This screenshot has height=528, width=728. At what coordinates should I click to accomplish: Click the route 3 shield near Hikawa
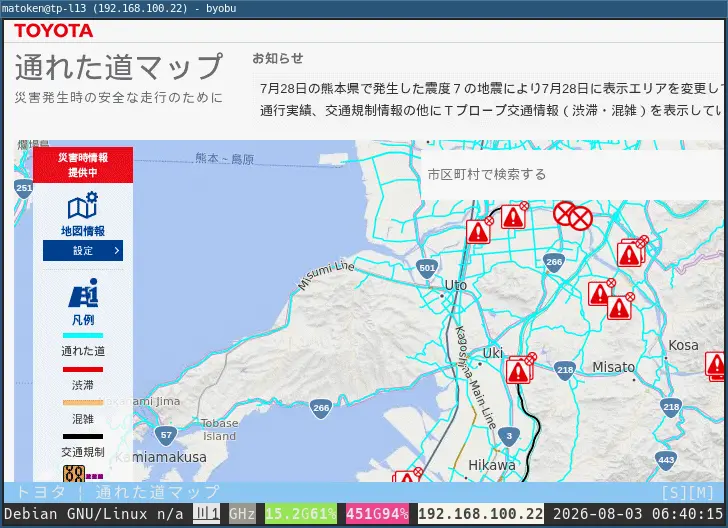pos(509,437)
